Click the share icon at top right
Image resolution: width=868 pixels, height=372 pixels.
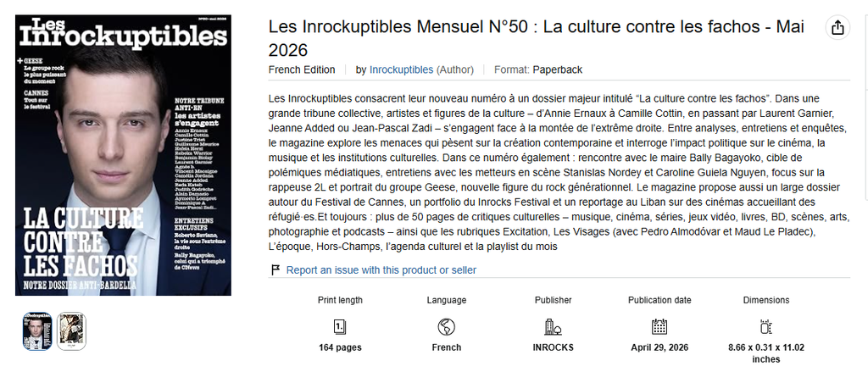click(837, 27)
